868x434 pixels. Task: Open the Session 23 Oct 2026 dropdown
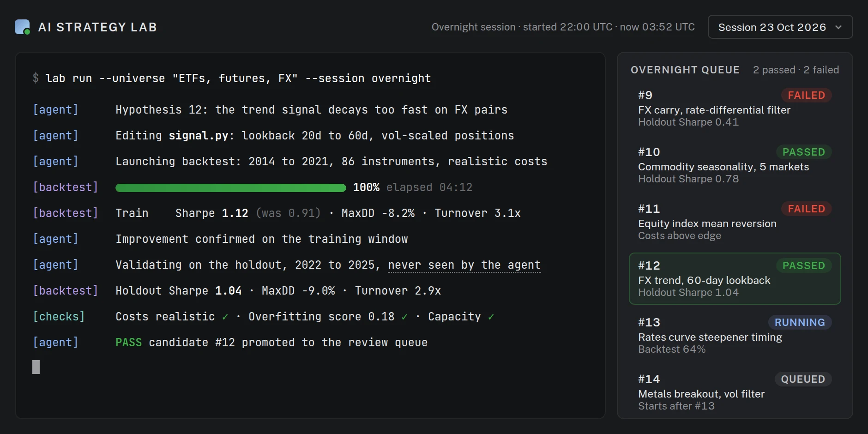[x=780, y=27]
